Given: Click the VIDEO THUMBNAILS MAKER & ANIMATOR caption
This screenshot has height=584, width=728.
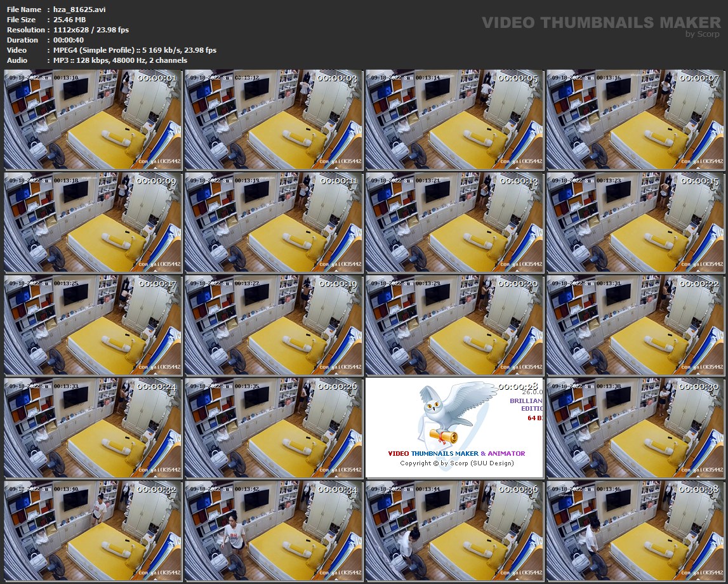Looking at the screenshot, I should coord(456,453).
